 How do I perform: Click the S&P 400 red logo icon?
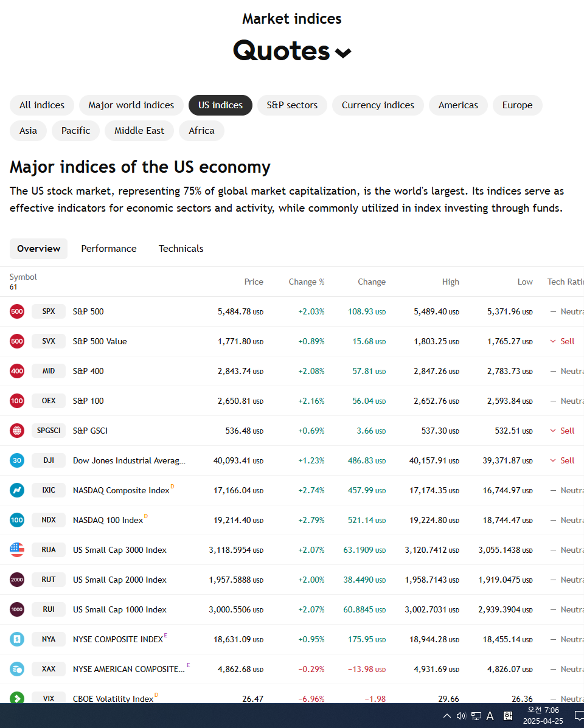(x=17, y=371)
